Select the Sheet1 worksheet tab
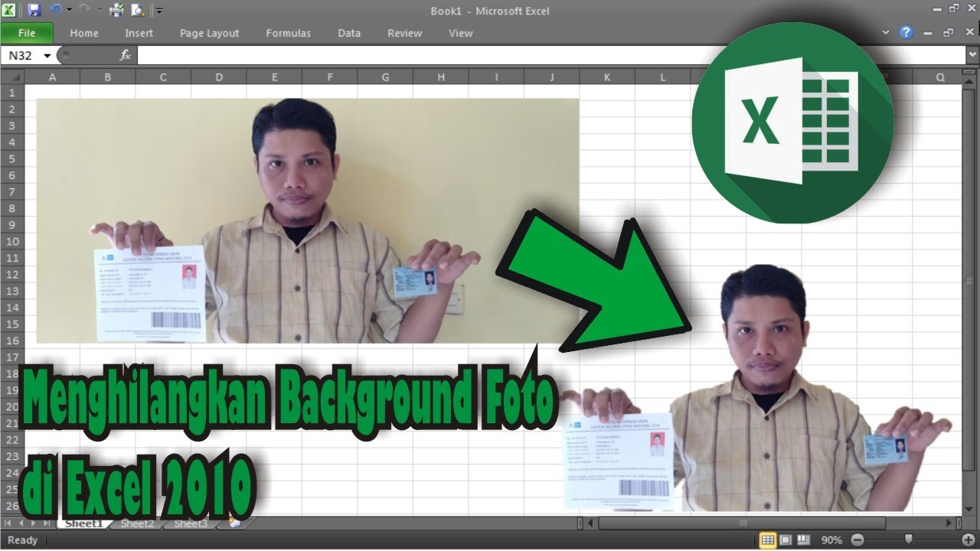 (83, 523)
